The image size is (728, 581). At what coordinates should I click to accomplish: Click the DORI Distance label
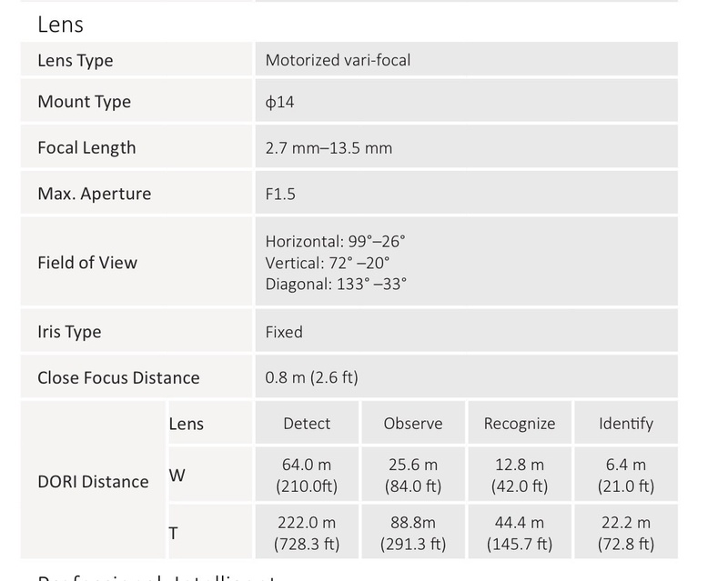tap(93, 482)
